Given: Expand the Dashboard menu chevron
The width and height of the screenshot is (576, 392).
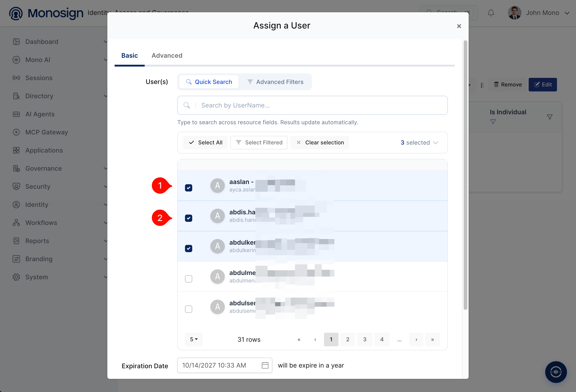Looking at the screenshot, I should coord(105,42).
